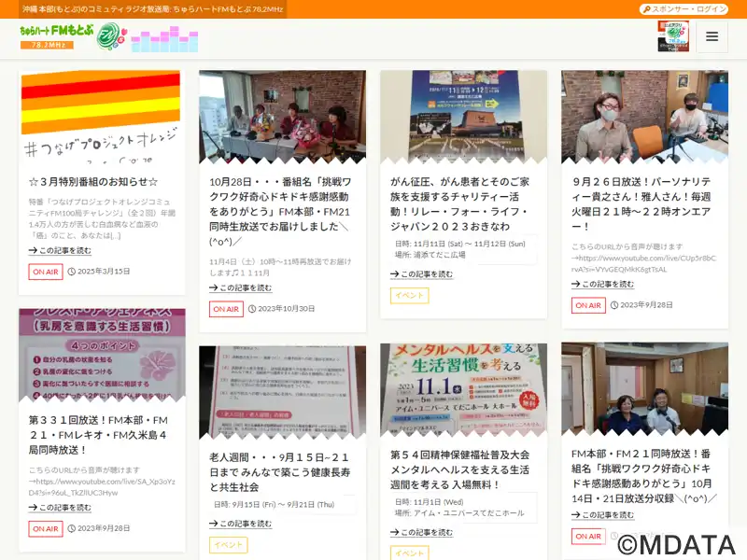Image resolution: width=747 pixels, height=560 pixels.
Task: Click the 11月4日（土）再放送 excerpt text
Action: pyautogui.click(x=280, y=267)
